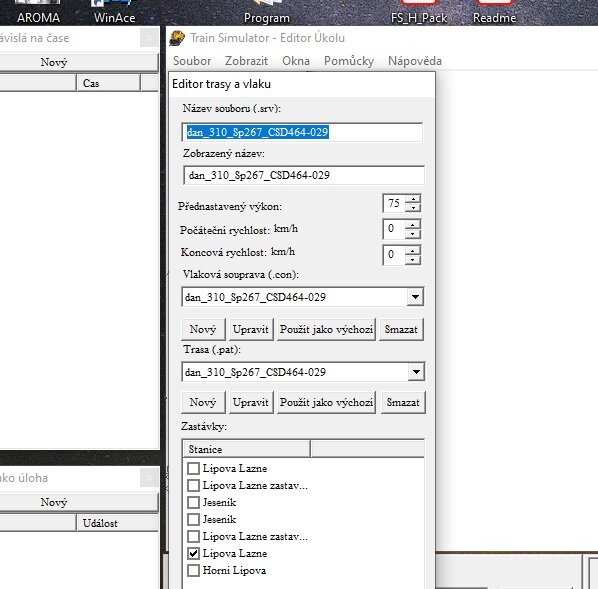Expand the Trasa (.pat) dropdown
Viewport: 598px width, 589px height.
pos(416,372)
